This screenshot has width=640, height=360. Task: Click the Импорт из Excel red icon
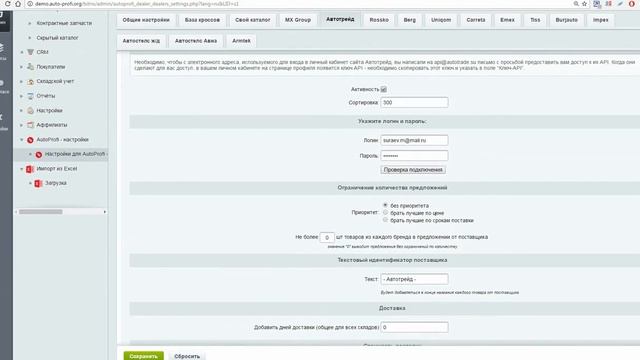[x=30, y=169]
